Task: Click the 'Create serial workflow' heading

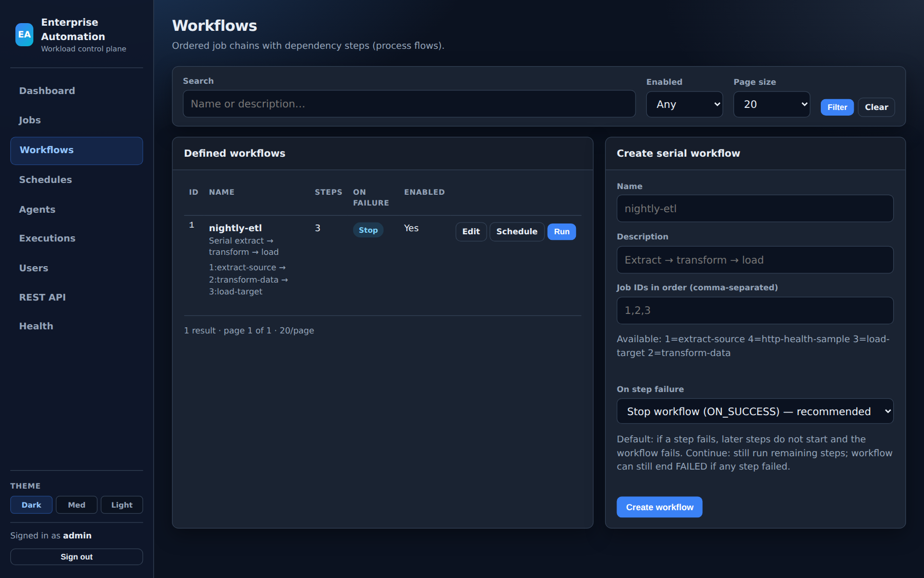Action: (x=678, y=153)
